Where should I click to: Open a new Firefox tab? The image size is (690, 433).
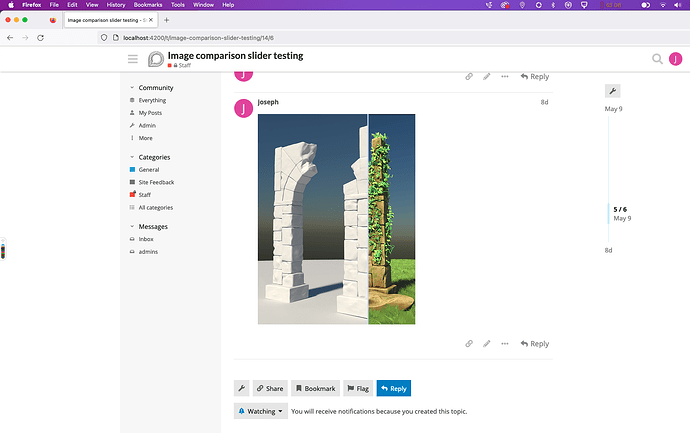(166, 20)
